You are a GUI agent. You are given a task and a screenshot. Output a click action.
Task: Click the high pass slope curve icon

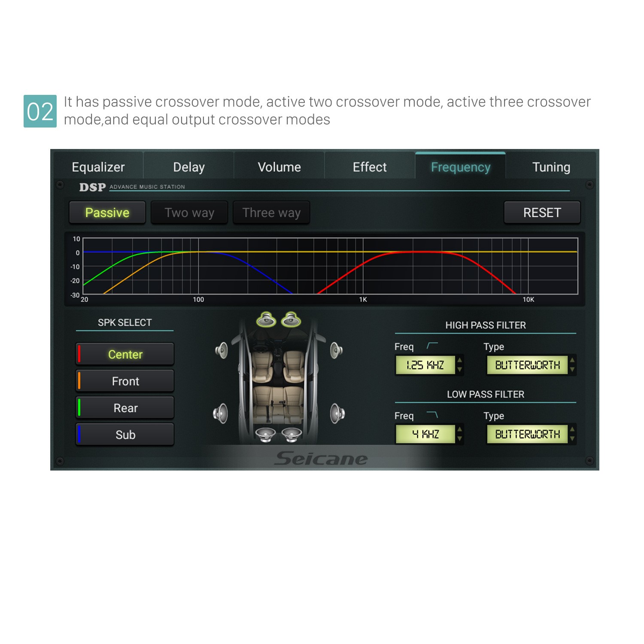click(432, 346)
